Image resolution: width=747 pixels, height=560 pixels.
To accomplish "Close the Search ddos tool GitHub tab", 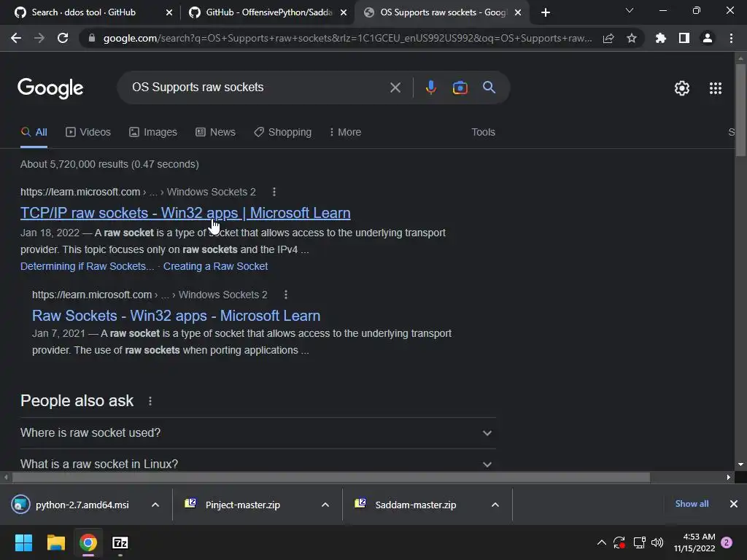I will (169, 12).
